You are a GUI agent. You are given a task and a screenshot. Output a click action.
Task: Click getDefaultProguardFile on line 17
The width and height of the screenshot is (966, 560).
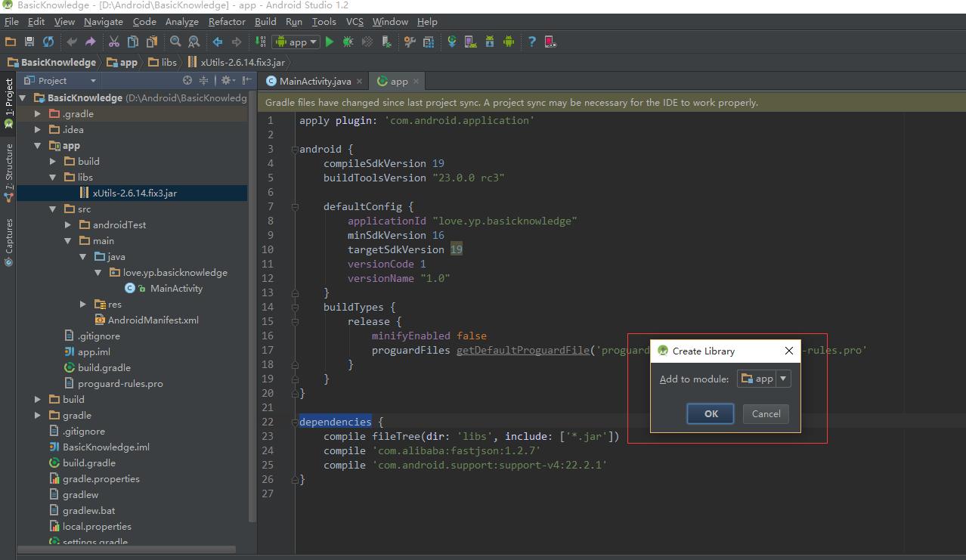[x=523, y=350]
